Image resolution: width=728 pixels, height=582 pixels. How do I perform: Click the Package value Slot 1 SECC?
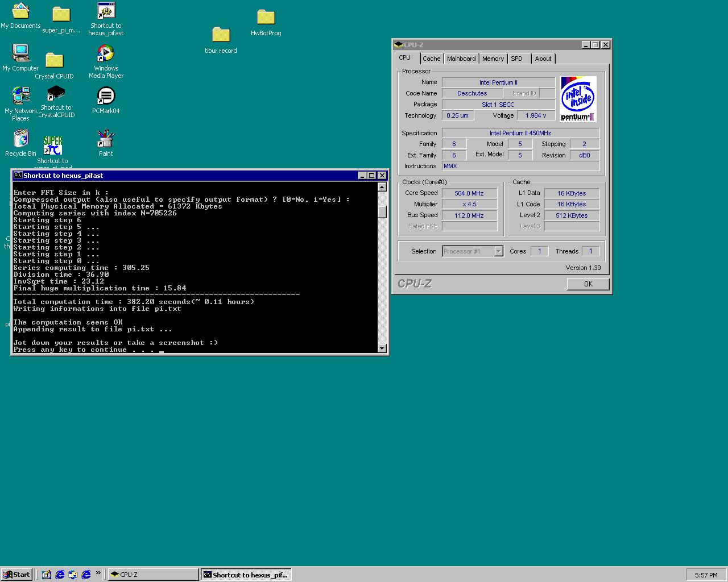pos(498,105)
